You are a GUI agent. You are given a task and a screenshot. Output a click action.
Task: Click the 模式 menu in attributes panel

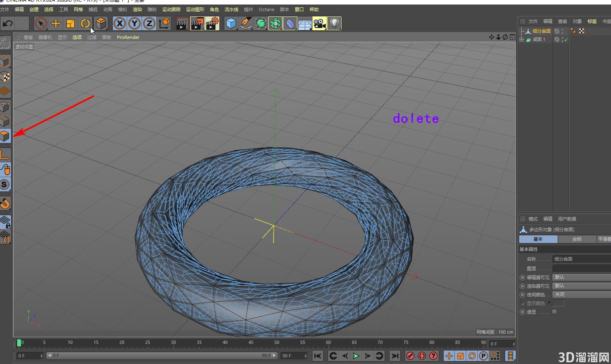point(533,219)
